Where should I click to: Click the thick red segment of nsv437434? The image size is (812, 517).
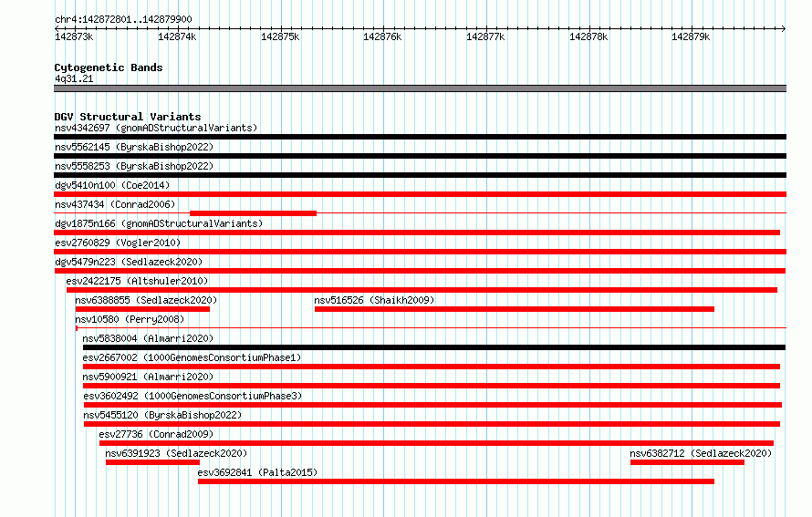tap(254, 213)
